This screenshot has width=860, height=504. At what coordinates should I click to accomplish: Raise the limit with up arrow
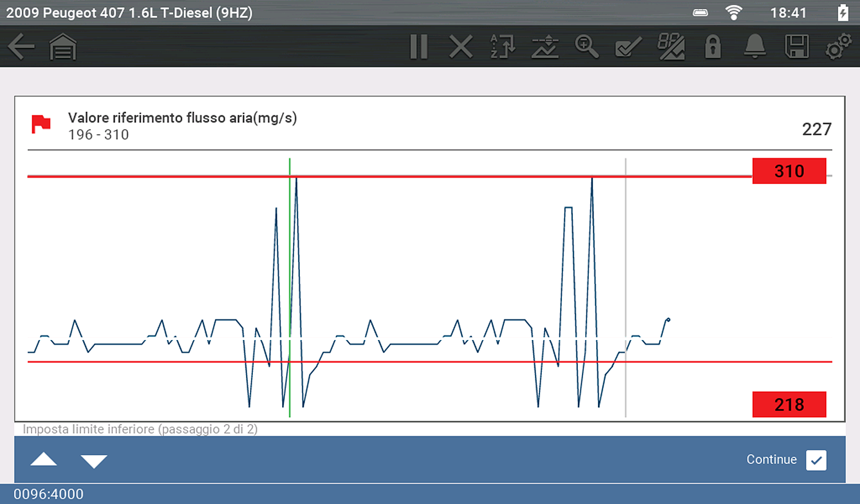pos(44,460)
